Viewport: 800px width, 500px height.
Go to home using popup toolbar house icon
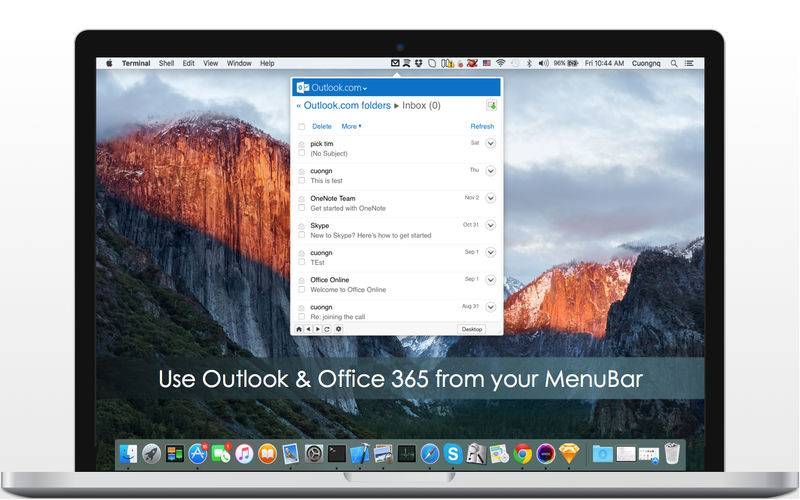[x=299, y=329]
